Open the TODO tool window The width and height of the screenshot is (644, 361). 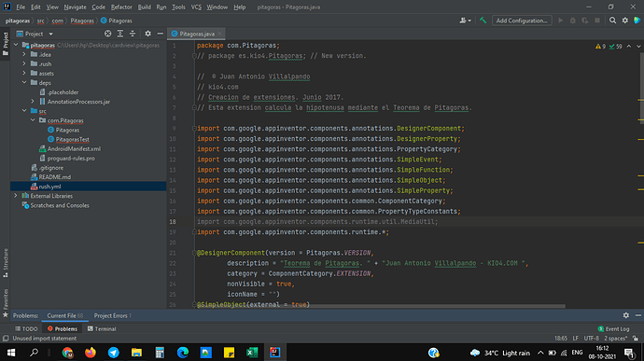[x=26, y=328]
